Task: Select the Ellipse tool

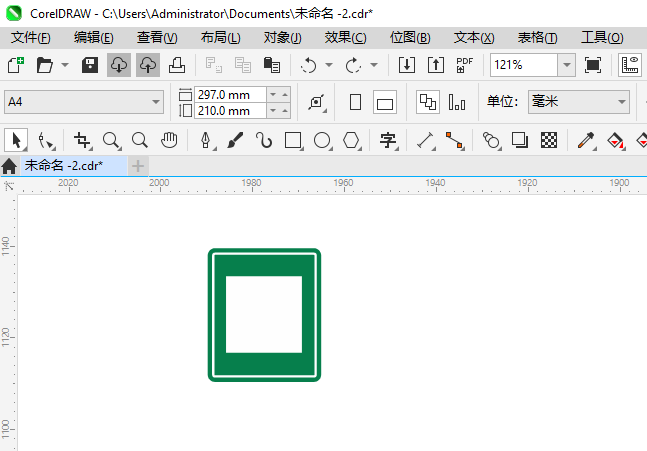Action: (x=323, y=140)
